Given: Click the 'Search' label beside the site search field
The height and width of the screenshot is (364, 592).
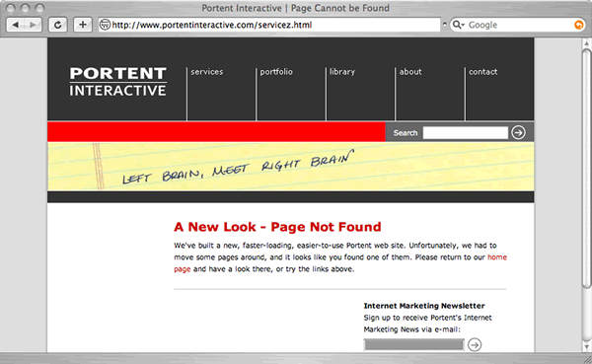Looking at the screenshot, I should (x=406, y=133).
